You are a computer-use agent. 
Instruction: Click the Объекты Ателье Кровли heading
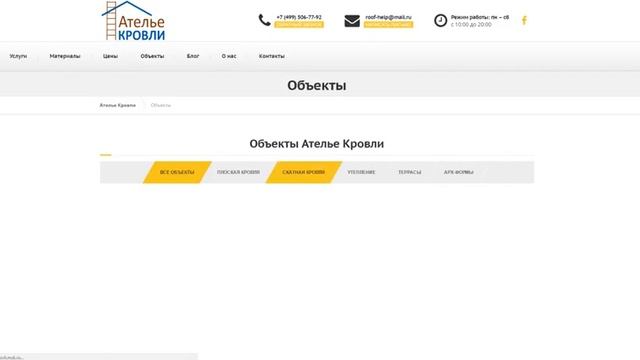click(317, 144)
